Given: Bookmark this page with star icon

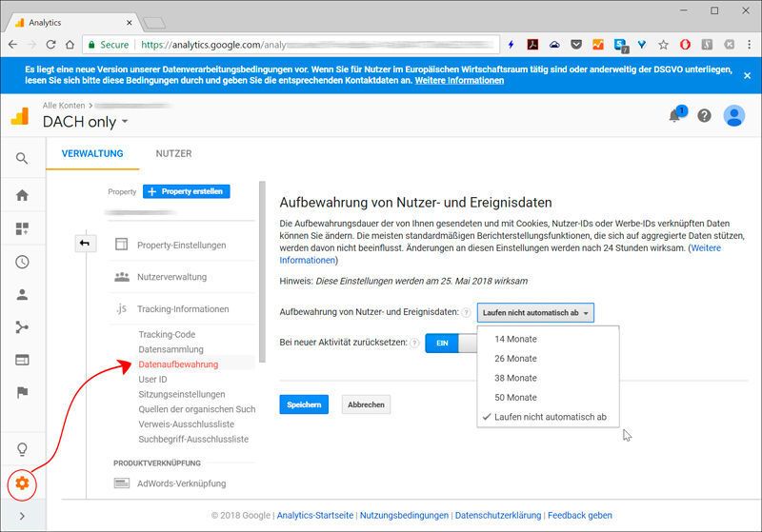Looking at the screenshot, I should coord(663,45).
